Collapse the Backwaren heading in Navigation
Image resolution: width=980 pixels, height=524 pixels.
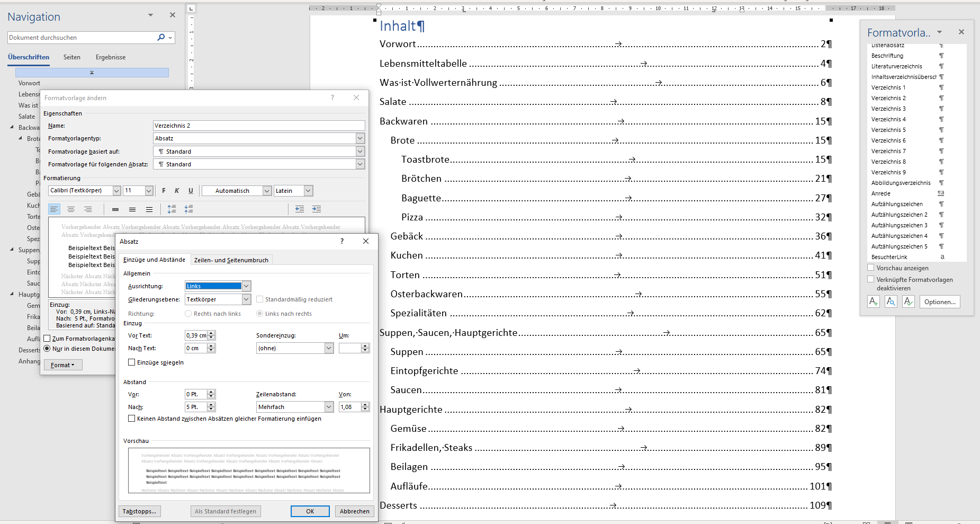coord(13,127)
